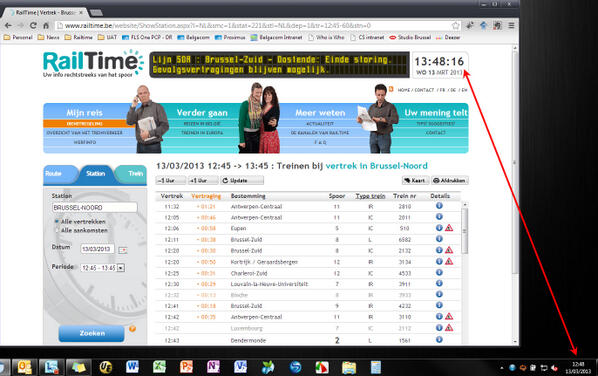Open the UAT bookmarks folder

tap(108, 37)
